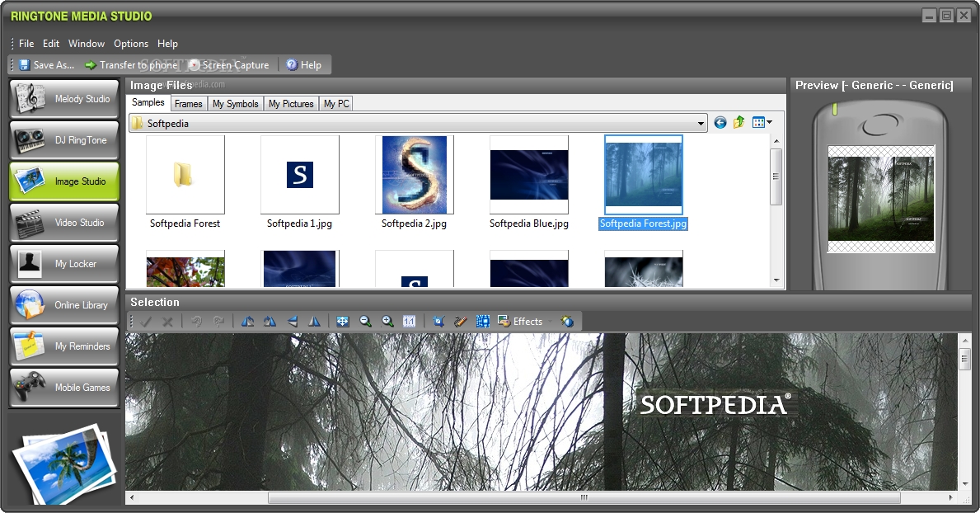This screenshot has height=513, width=980.
Task: Open the Window menu
Action: (x=87, y=44)
